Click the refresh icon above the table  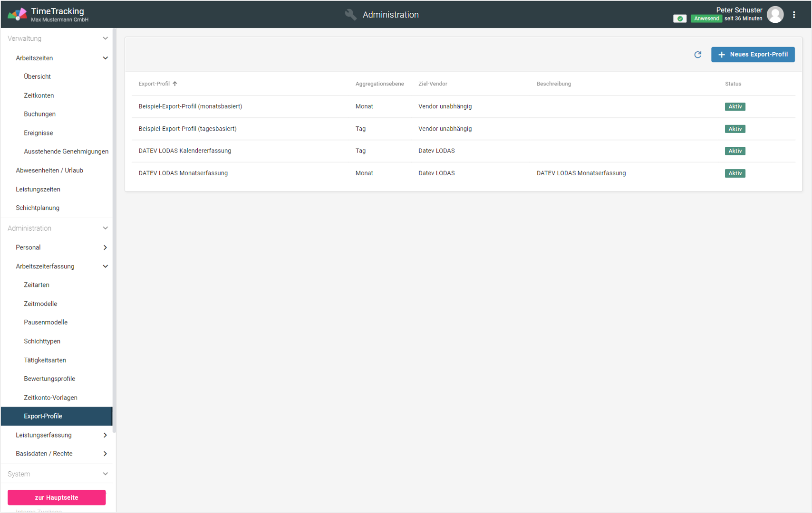pyautogui.click(x=697, y=55)
